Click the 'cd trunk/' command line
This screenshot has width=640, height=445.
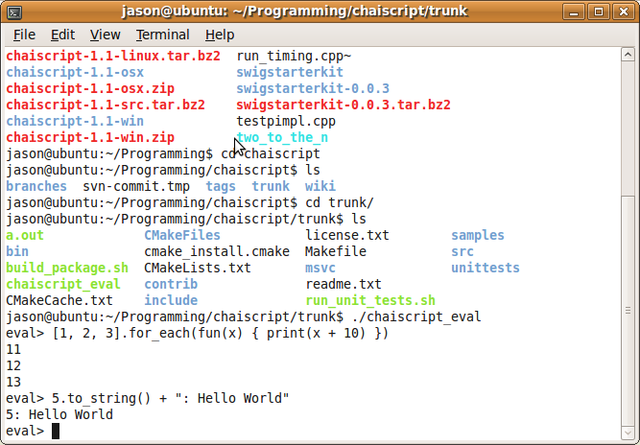(190, 202)
